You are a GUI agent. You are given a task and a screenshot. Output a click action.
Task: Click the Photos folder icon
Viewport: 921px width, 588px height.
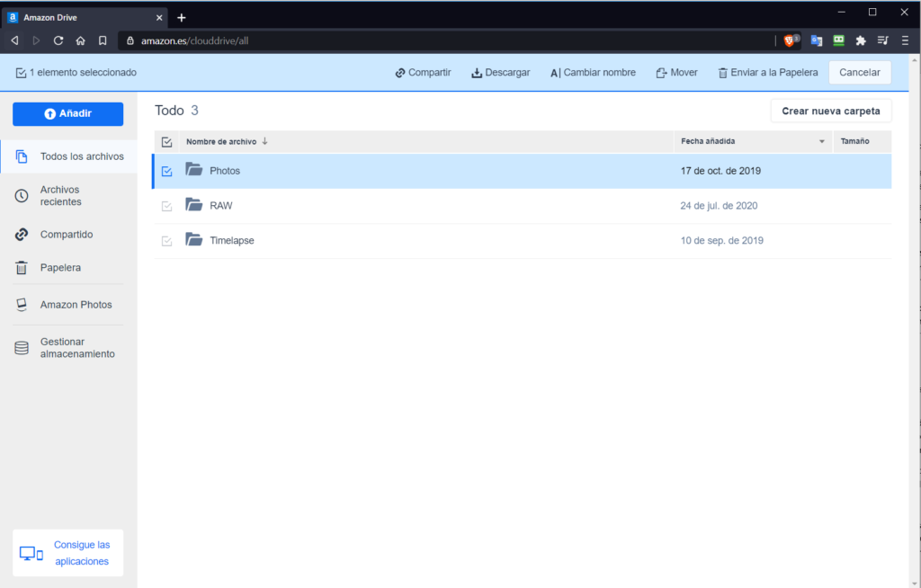pos(194,170)
